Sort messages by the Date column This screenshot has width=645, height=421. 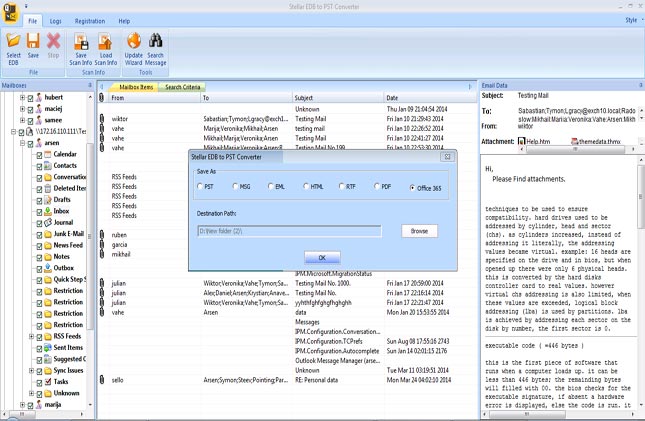coord(430,98)
